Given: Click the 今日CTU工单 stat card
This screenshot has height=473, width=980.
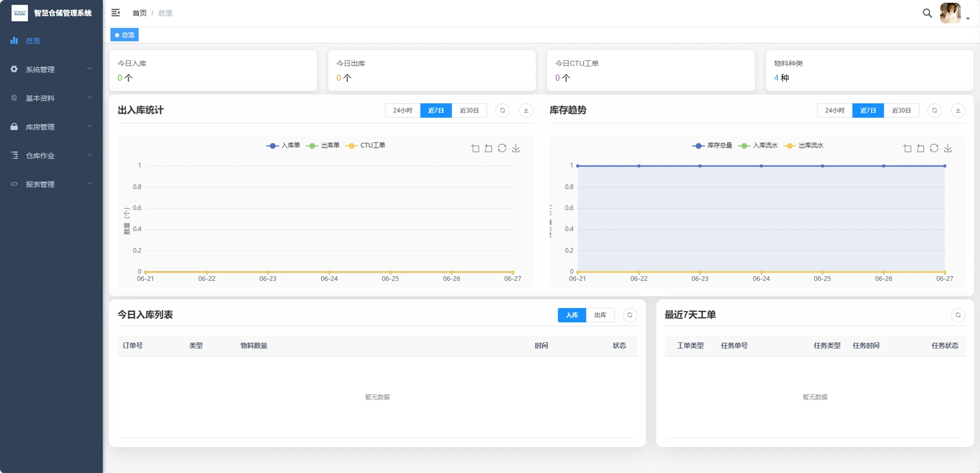Looking at the screenshot, I should pyautogui.click(x=651, y=70).
